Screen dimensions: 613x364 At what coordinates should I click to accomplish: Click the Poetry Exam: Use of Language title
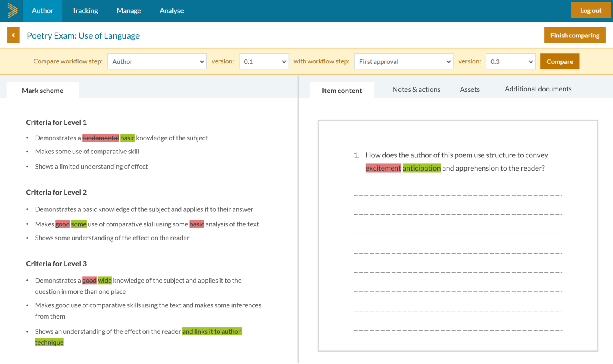click(x=83, y=35)
